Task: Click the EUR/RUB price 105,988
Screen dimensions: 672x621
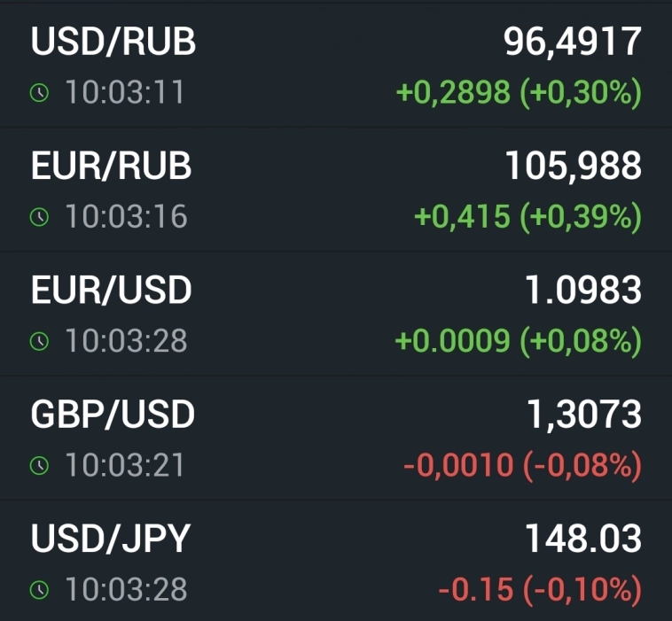Action: tap(573, 166)
